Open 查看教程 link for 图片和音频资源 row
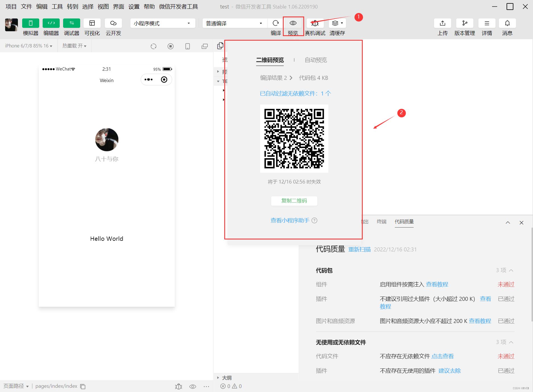This screenshot has height=392, width=533. click(480, 321)
